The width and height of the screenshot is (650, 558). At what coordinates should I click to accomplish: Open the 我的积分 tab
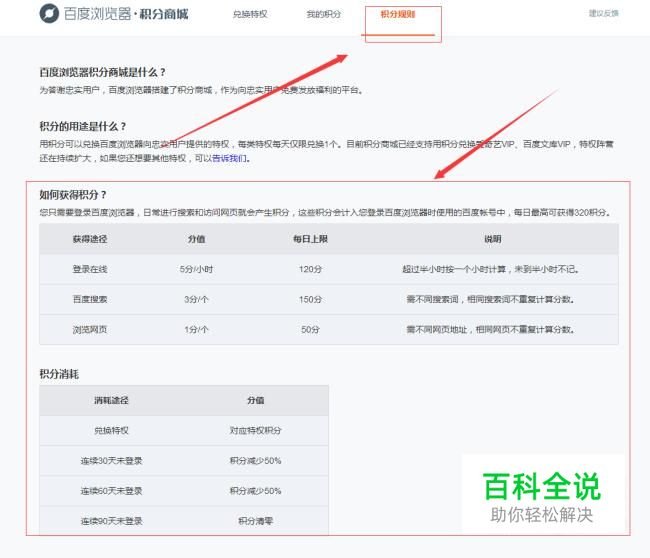323,14
